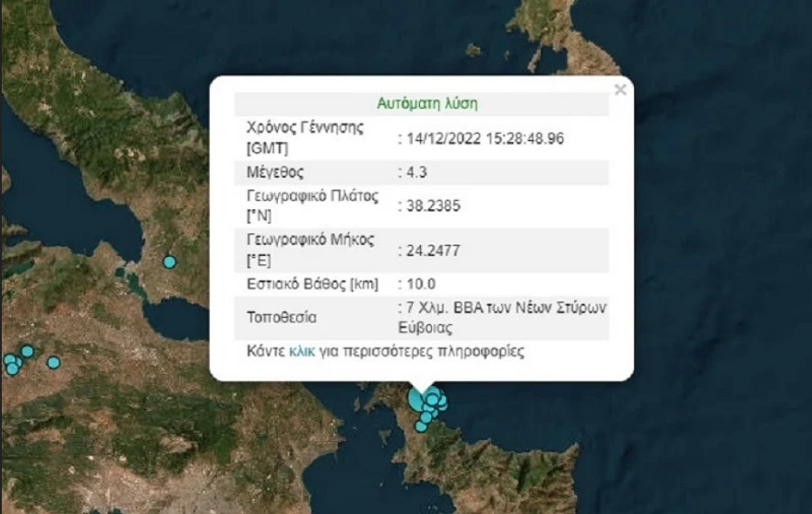Click the longitude value 24.2477
812x514 pixels.
(429, 251)
